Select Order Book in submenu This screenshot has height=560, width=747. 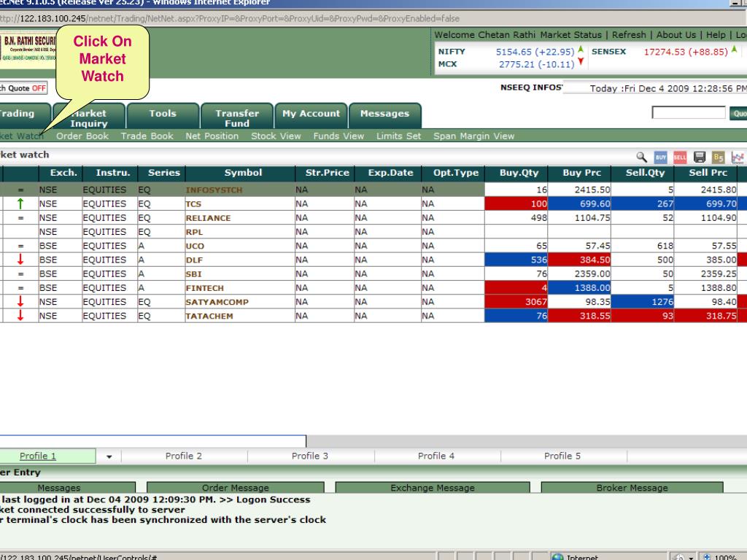[82, 136]
